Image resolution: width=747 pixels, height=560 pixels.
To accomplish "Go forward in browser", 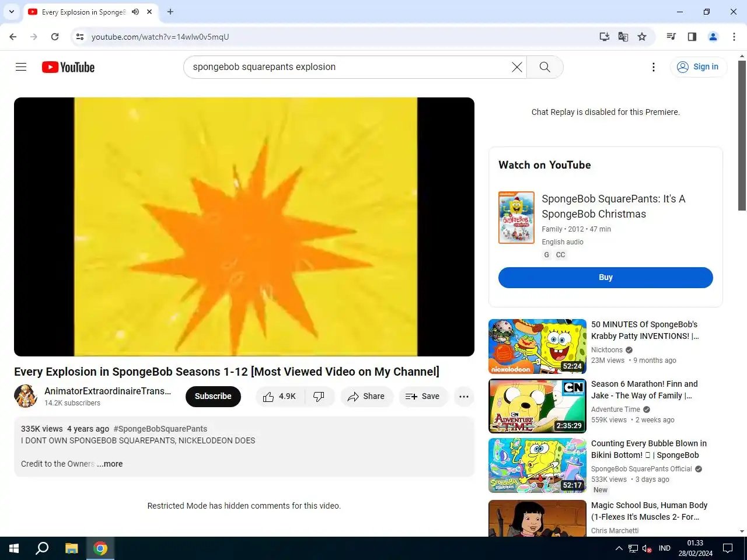I will click(34, 37).
